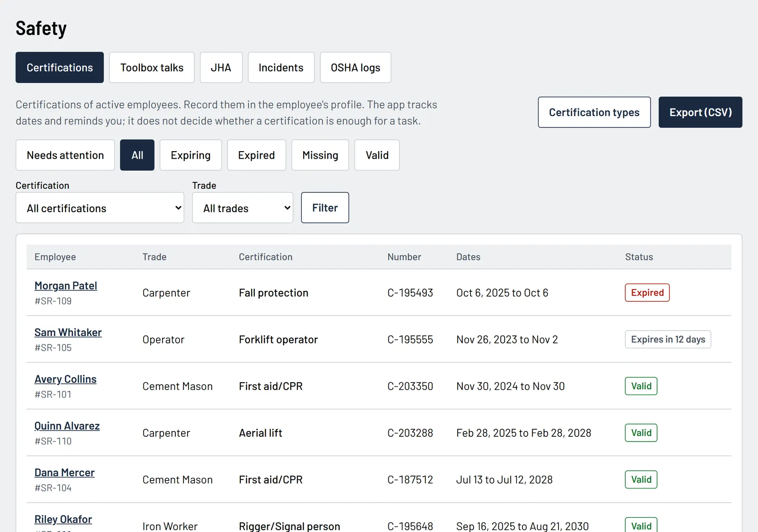The height and width of the screenshot is (532, 758).
Task: Click the Status column header
Action: [639, 257]
